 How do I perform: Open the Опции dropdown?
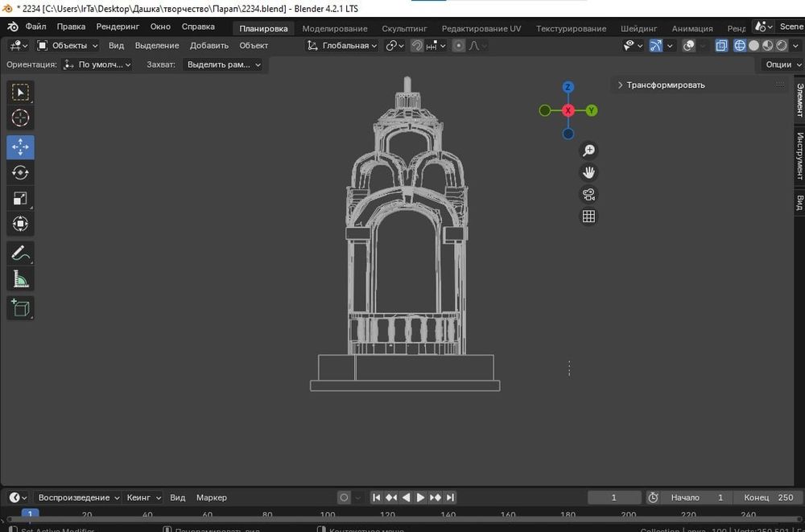point(782,64)
